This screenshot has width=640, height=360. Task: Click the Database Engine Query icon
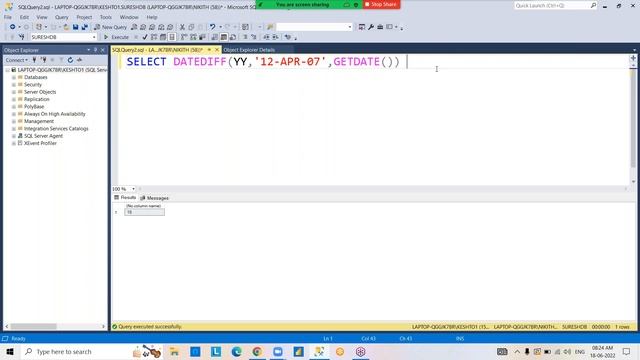(x=134, y=27)
